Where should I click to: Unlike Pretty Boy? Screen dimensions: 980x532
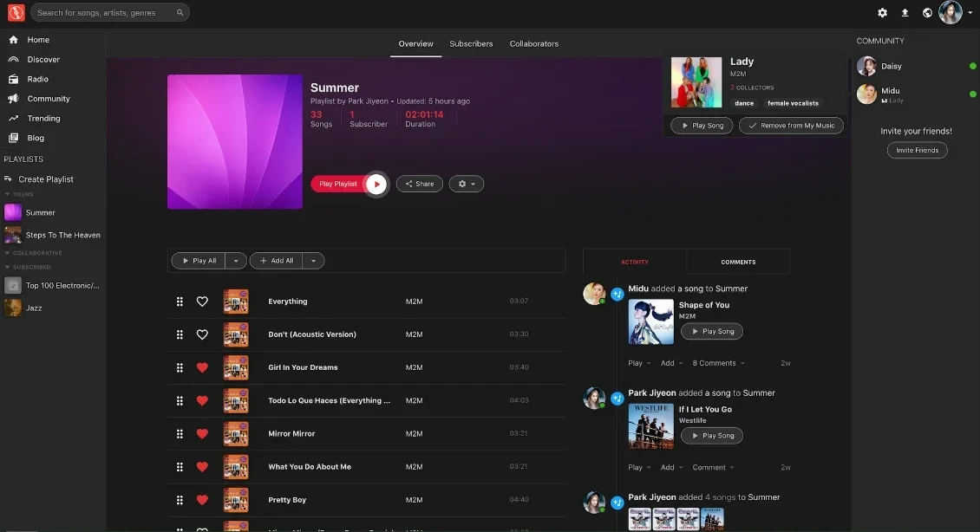[202, 500]
